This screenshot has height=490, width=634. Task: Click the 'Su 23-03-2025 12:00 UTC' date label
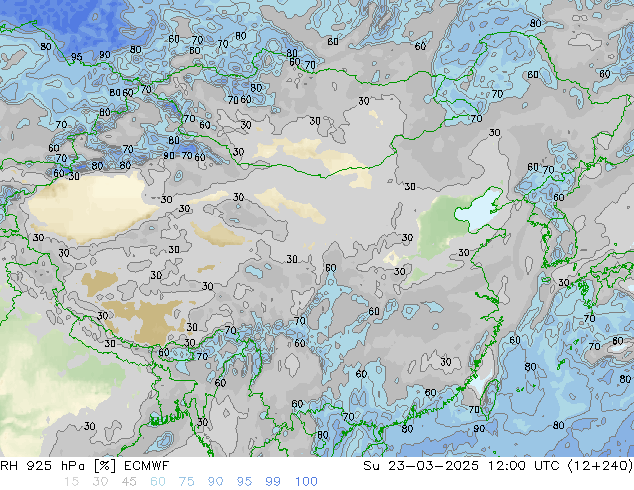461,466
